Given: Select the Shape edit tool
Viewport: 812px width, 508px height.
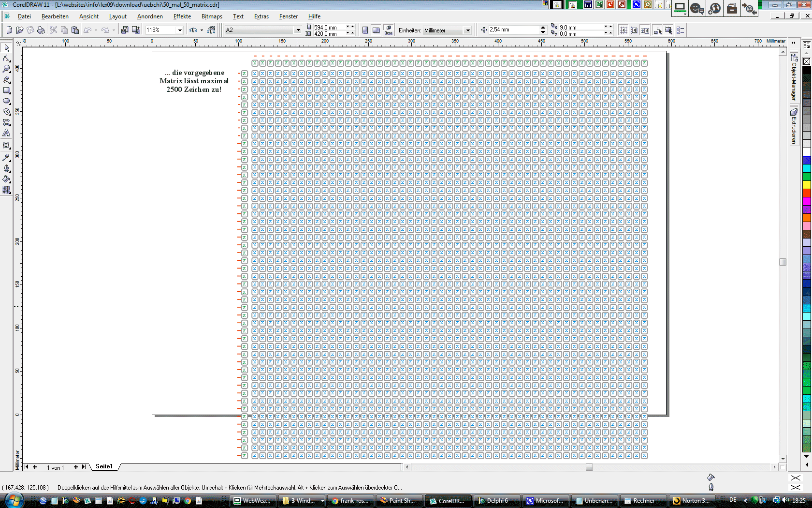Looking at the screenshot, I should point(7,58).
